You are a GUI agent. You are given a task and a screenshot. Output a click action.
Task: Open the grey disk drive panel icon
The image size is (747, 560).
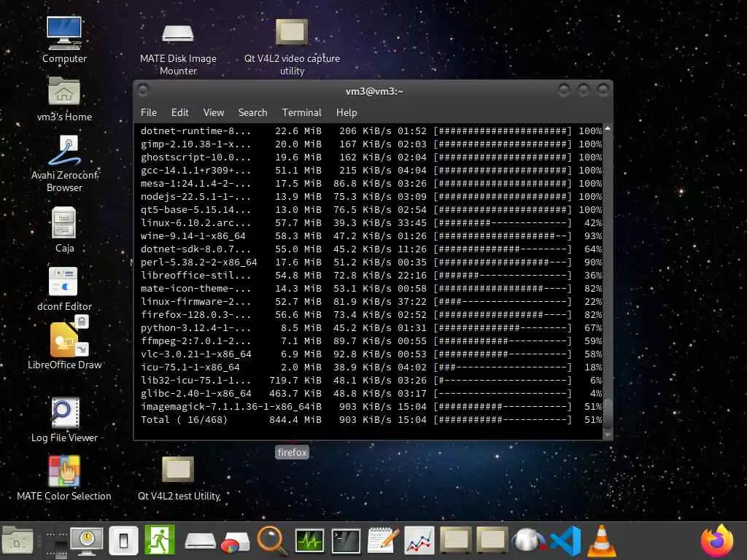point(200,542)
